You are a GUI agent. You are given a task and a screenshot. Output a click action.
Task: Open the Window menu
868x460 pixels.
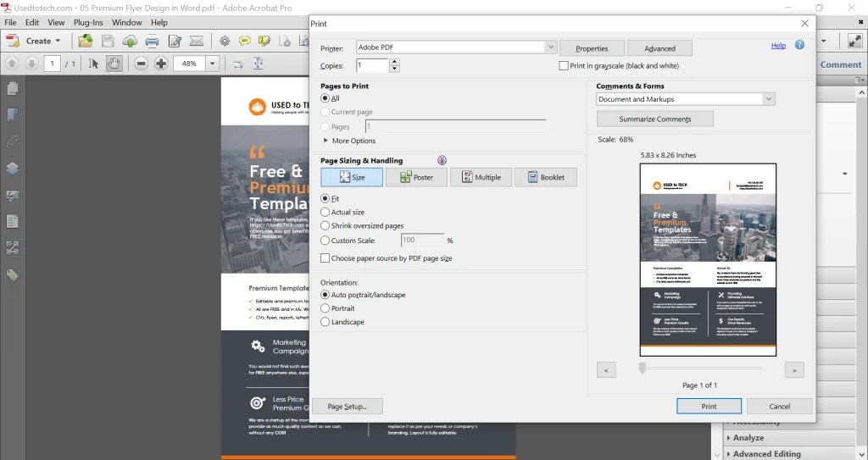point(127,23)
